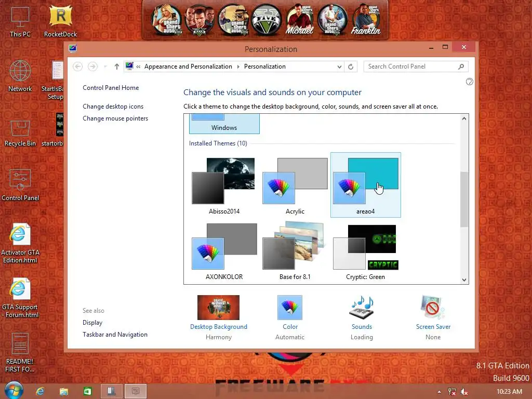Click the taskbar clock 10:23 AM
Image resolution: width=532 pixels, height=399 pixels.
point(509,392)
